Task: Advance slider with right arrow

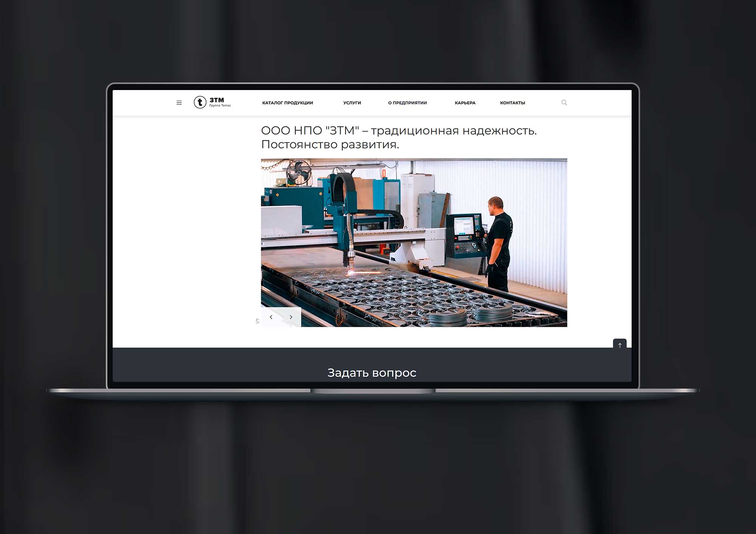Action: 291,317
